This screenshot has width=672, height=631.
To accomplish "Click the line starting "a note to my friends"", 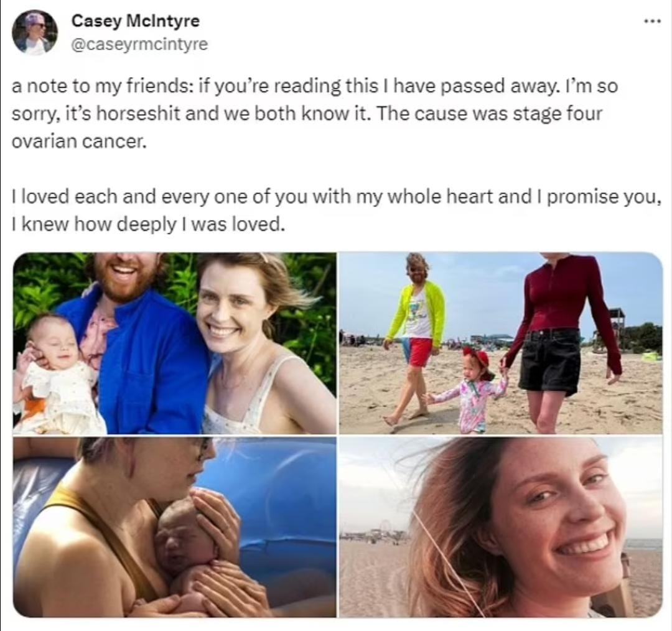I will [x=315, y=86].
